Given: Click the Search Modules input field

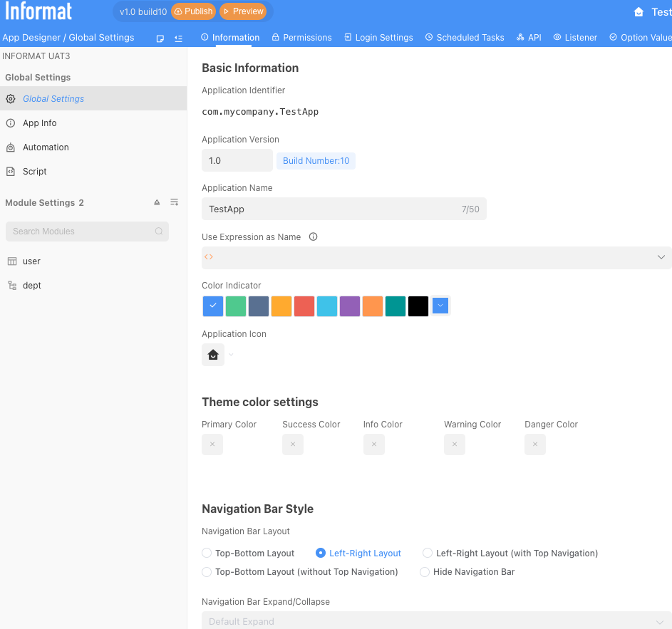Looking at the screenshot, I should click(x=82, y=232).
